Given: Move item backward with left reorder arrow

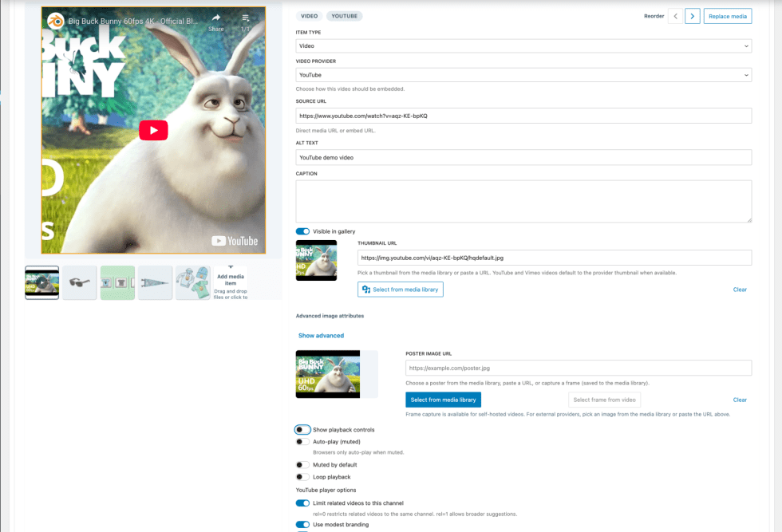Looking at the screenshot, I should point(675,16).
